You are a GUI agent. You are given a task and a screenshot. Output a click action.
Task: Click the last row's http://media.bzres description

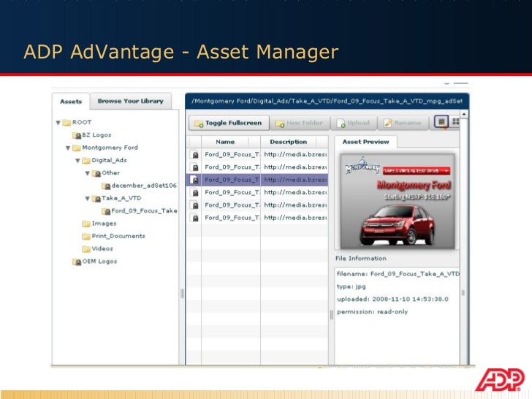(x=295, y=218)
